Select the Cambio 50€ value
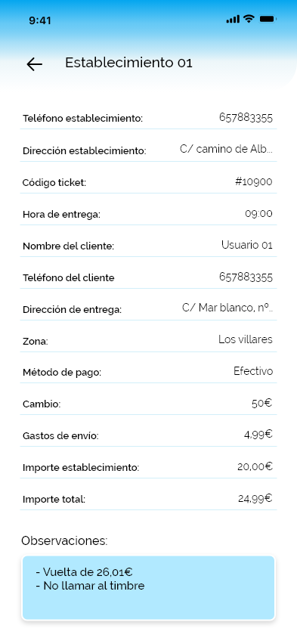The image size is (297, 644). coord(261,404)
